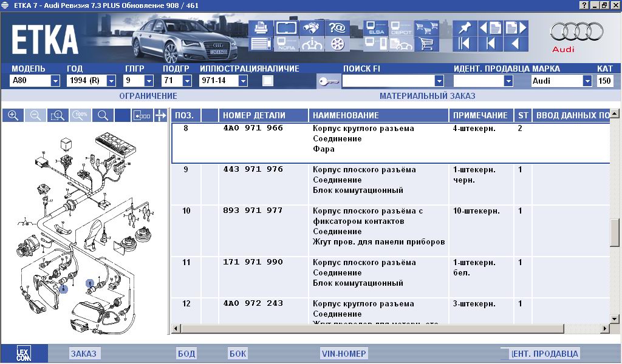Select part number 893 971 977
This screenshot has height=364, width=622.
point(253,211)
